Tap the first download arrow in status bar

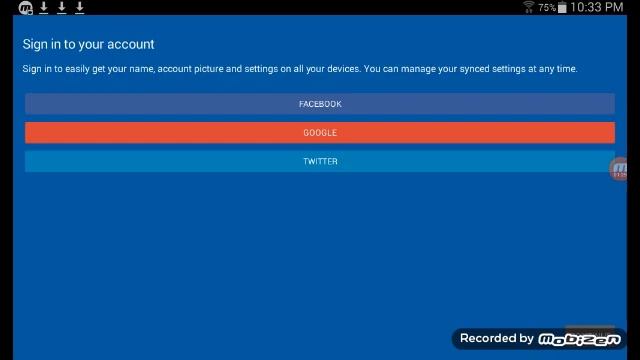click(x=44, y=7)
